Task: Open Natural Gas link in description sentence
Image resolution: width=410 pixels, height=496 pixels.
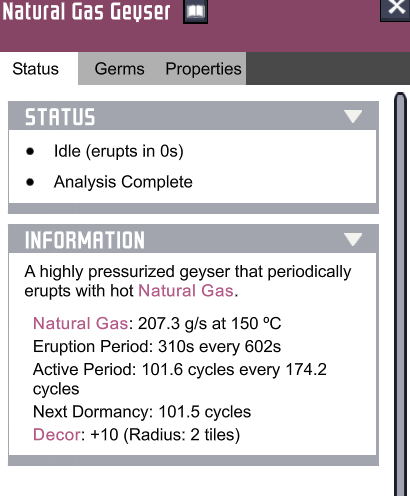Action: (186, 291)
